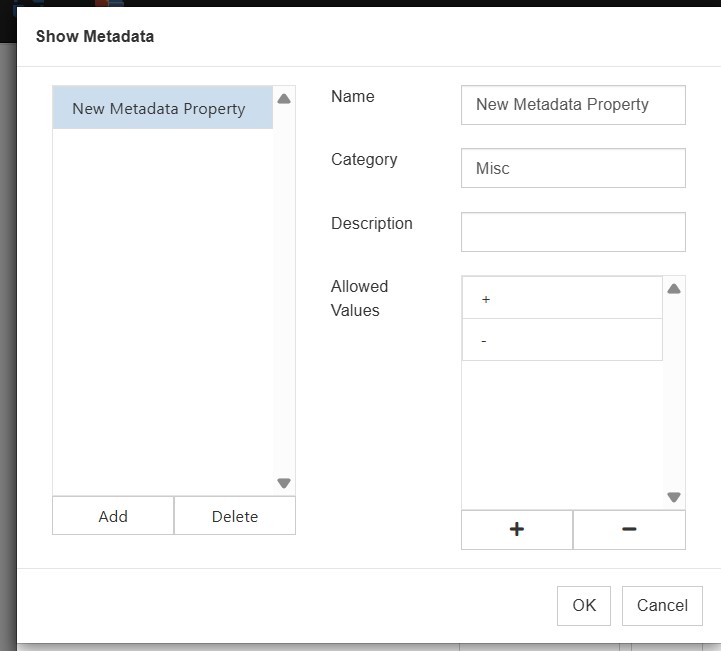
Task: Select New Metadata Property in the list
Action: (x=160, y=109)
